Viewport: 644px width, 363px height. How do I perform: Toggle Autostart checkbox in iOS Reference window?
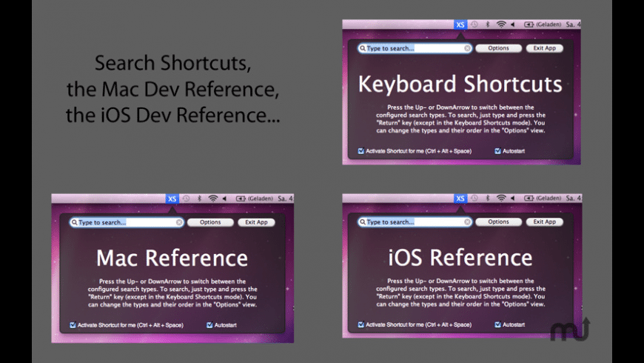tap(497, 324)
